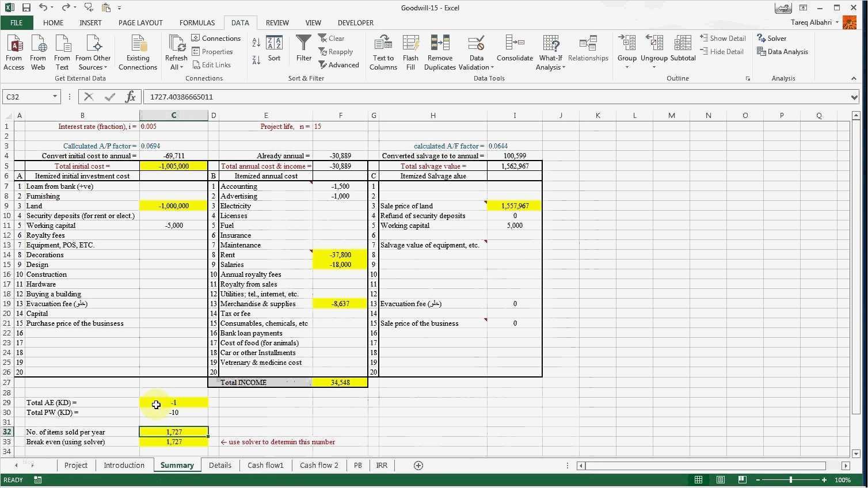Viewport: 868px width, 488px height.
Task: Switch to the HOME ribbon tab
Action: point(53,23)
